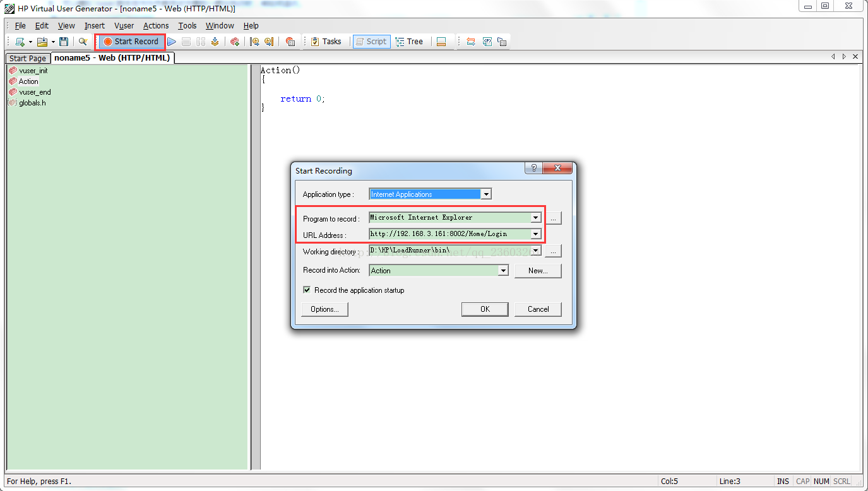Open the View menu
This screenshot has height=491, width=868.
tap(66, 26)
